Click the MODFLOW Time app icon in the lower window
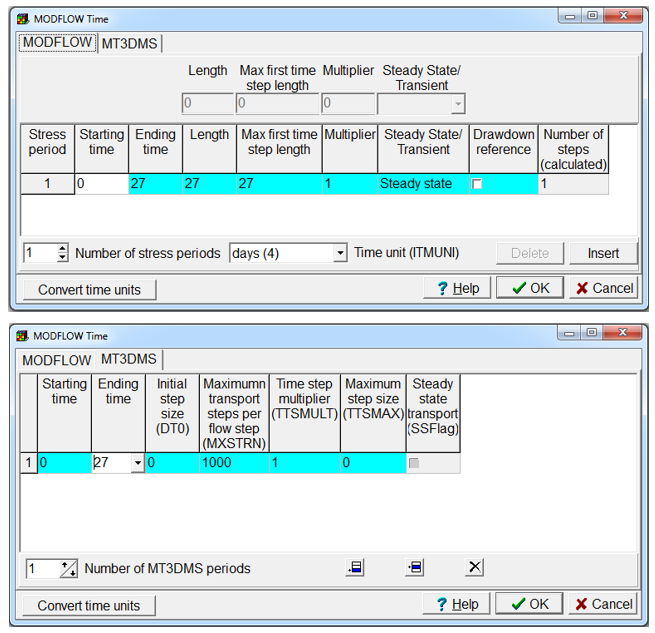The width and height of the screenshot is (655, 633). 22,336
